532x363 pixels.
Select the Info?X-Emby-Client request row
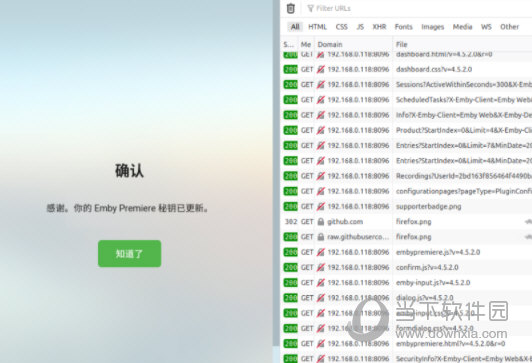(x=406, y=115)
